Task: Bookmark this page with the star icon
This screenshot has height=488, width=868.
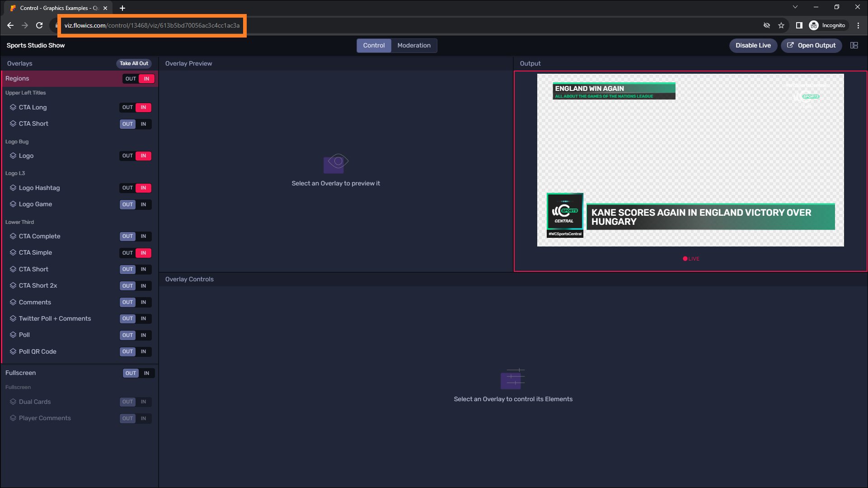Action: 781,25
